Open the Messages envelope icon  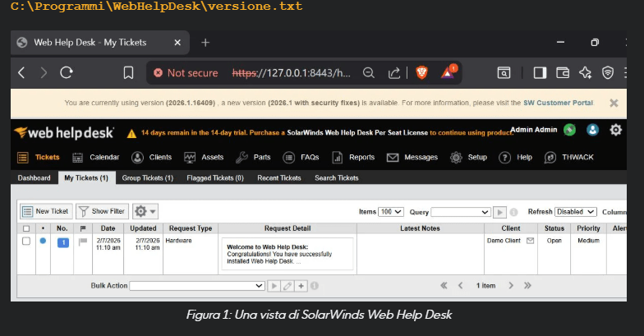[x=393, y=158]
